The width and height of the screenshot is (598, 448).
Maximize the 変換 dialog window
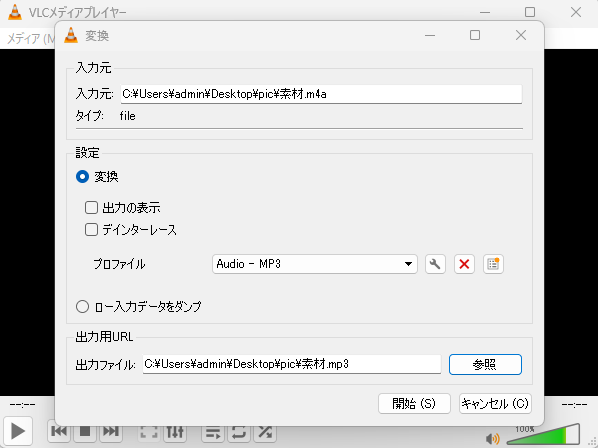coord(475,35)
